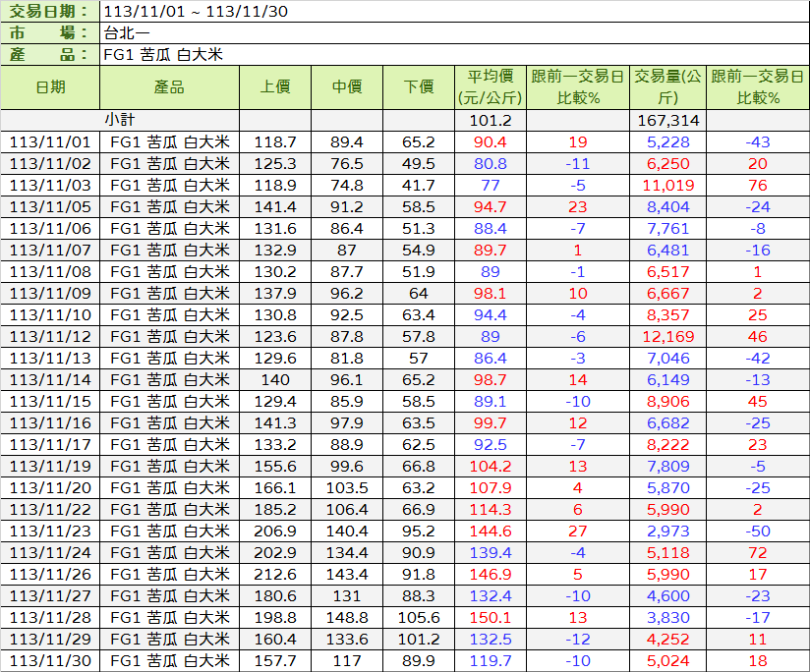This screenshot has width=810, height=672.
Task: Click the 113/11/23 date cell
Action: (50, 531)
